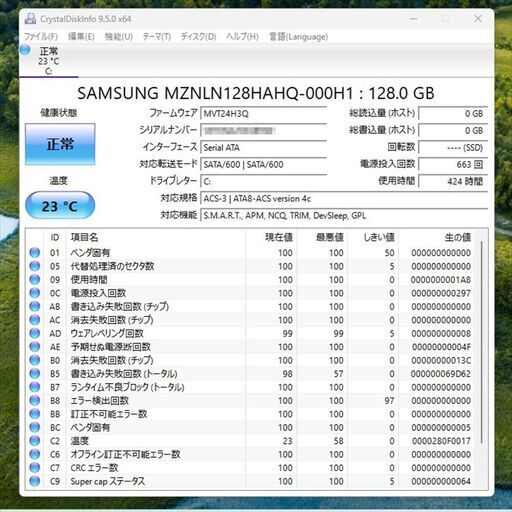Click the 23 °C temperature button

coord(60,206)
